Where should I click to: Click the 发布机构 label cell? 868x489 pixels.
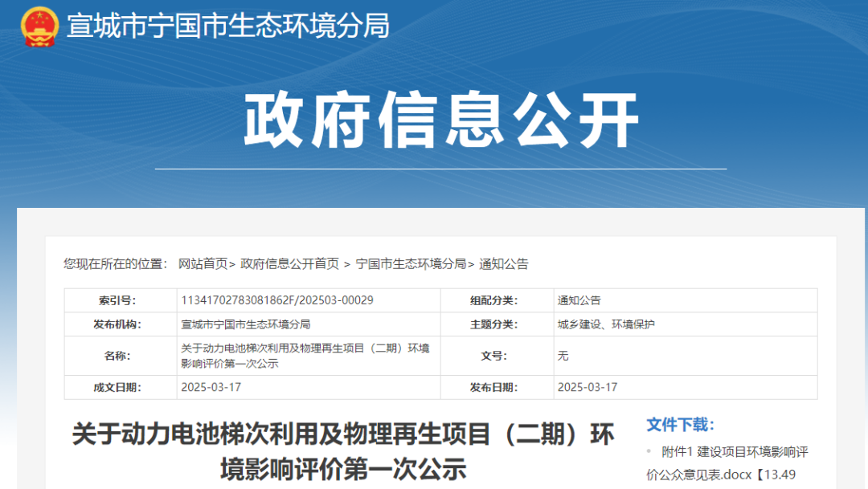click(121, 324)
